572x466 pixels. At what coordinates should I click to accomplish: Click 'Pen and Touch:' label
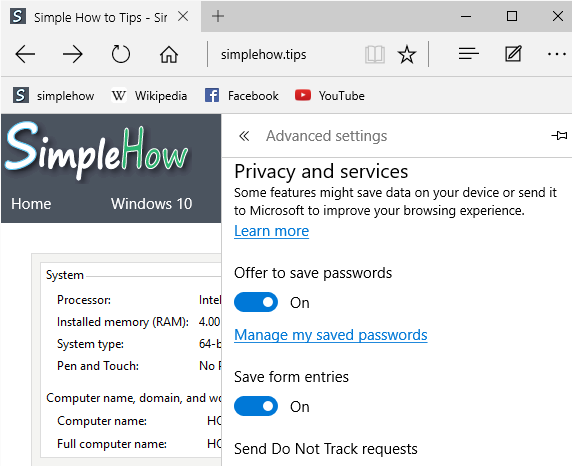tap(98, 366)
